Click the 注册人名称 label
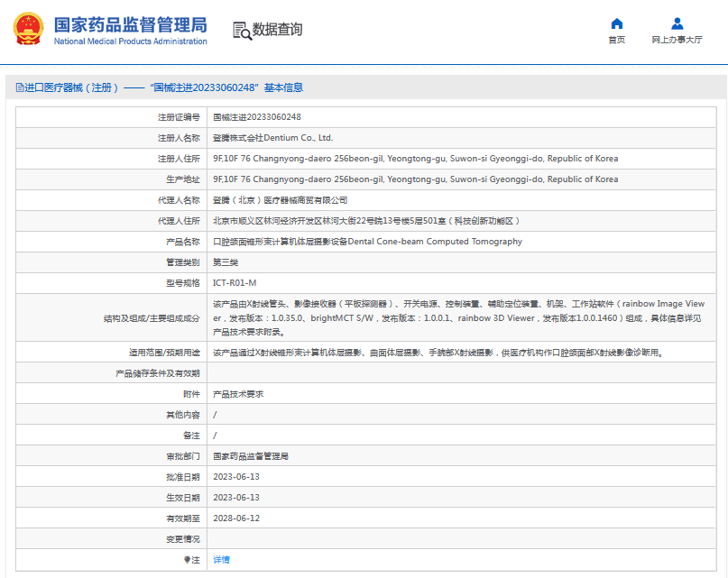This screenshot has height=578, width=728. pos(179,138)
